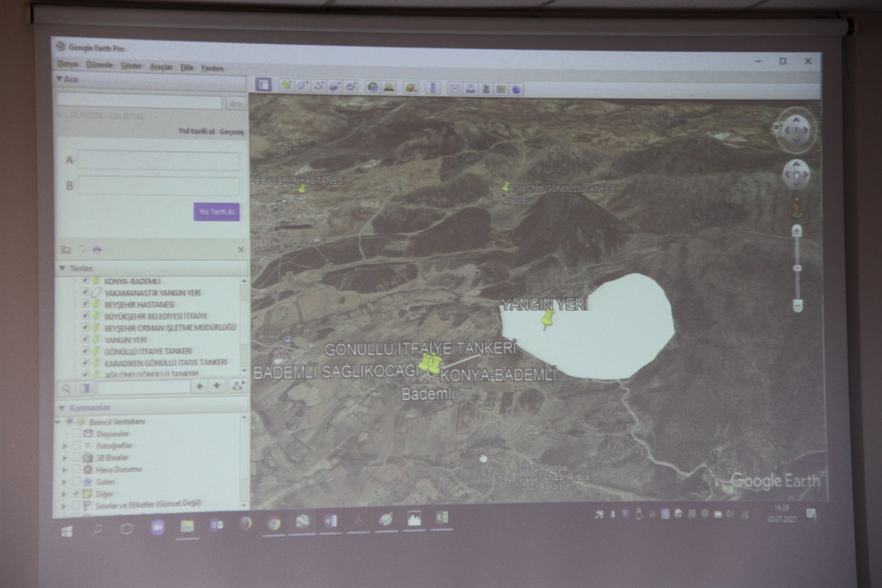The height and width of the screenshot is (588, 882).
Task: Add a polygon from the toolbar
Action: [303, 85]
